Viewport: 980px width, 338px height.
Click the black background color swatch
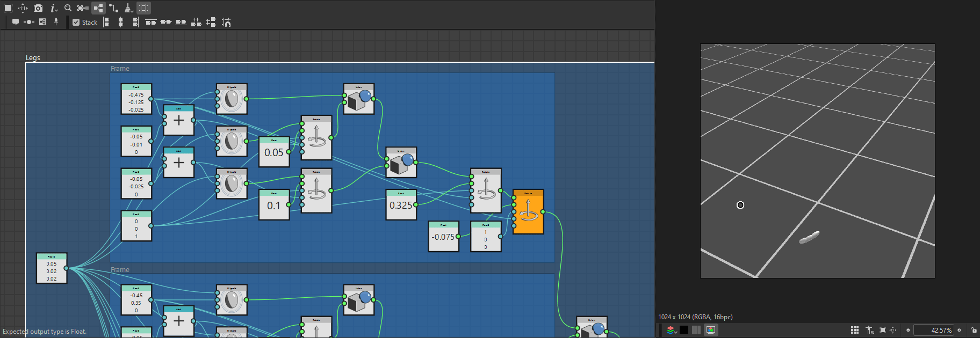[x=684, y=330]
